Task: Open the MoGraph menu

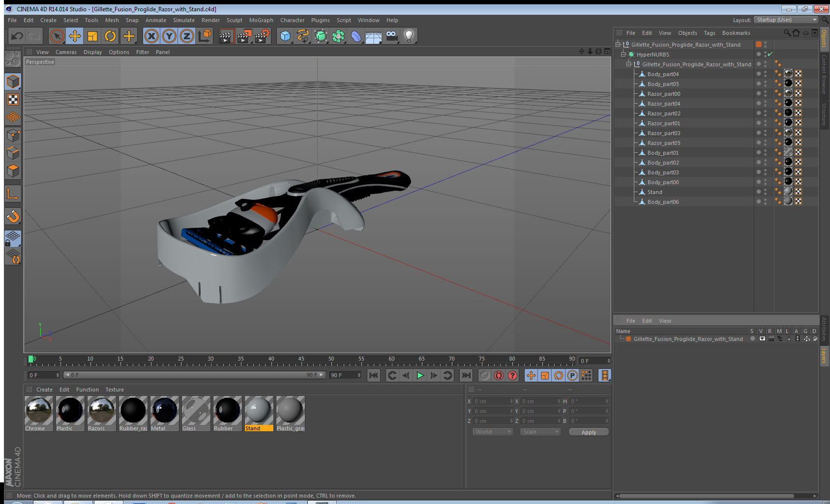Action: (261, 20)
